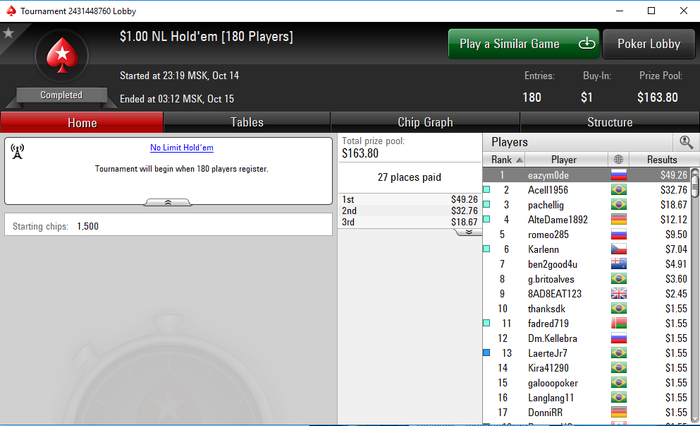Viewport: 700px width, 426px height.
Task: Click Brazil flag next to Acell1956
Action: pyautogui.click(x=619, y=190)
